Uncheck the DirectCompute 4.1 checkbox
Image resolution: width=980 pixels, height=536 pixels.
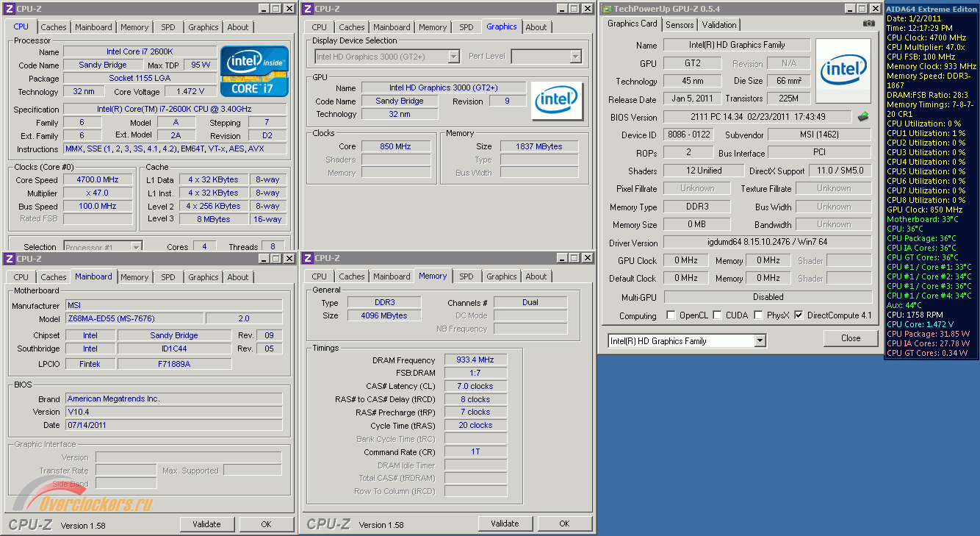click(x=799, y=315)
